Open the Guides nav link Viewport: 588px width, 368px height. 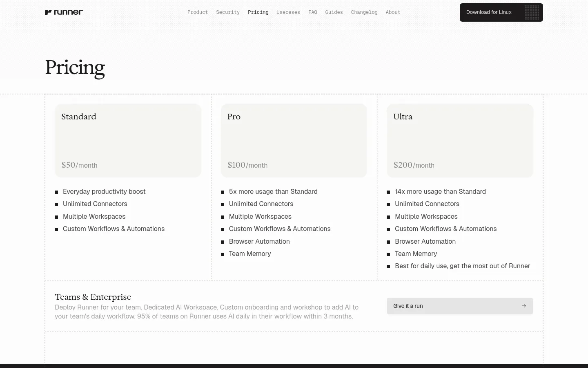(334, 12)
